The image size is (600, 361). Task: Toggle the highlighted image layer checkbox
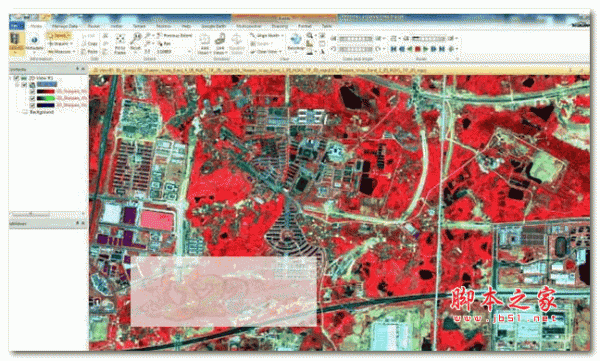pos(24,85)
